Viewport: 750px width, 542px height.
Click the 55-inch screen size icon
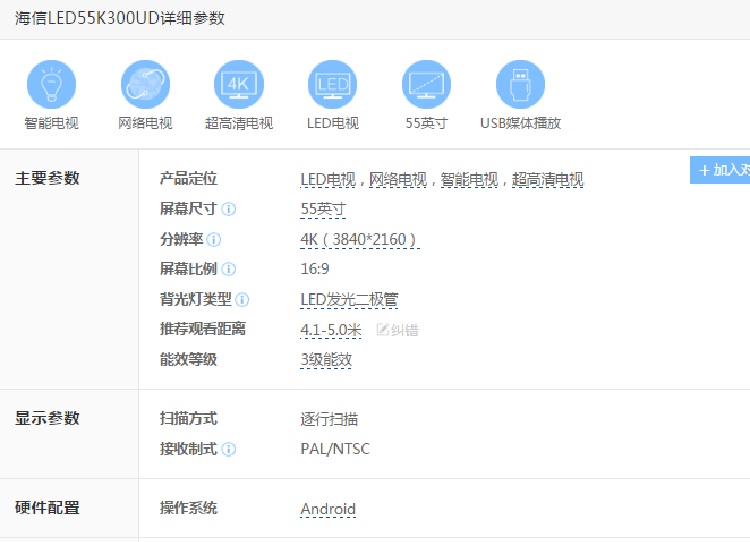[x=426, y=84]
